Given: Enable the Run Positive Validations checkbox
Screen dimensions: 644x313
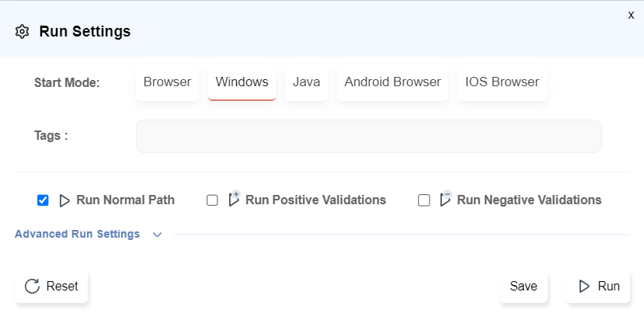Looking at the screenshot, I should click(x=212, y=200).
